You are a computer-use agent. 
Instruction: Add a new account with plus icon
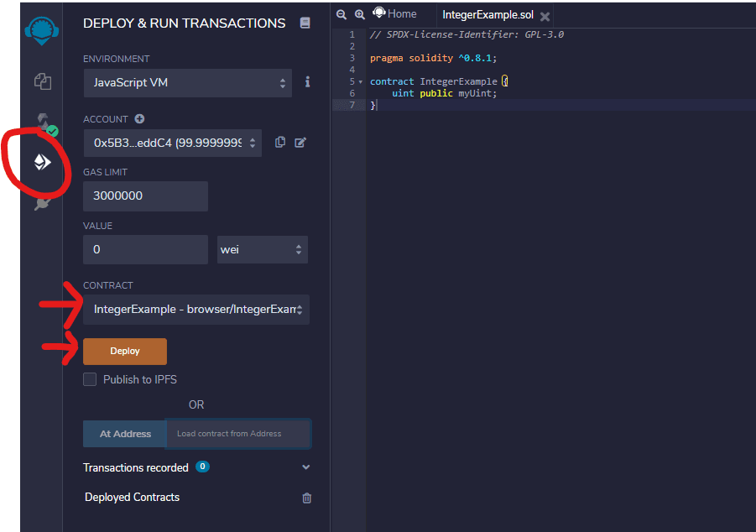coord(139,118)
